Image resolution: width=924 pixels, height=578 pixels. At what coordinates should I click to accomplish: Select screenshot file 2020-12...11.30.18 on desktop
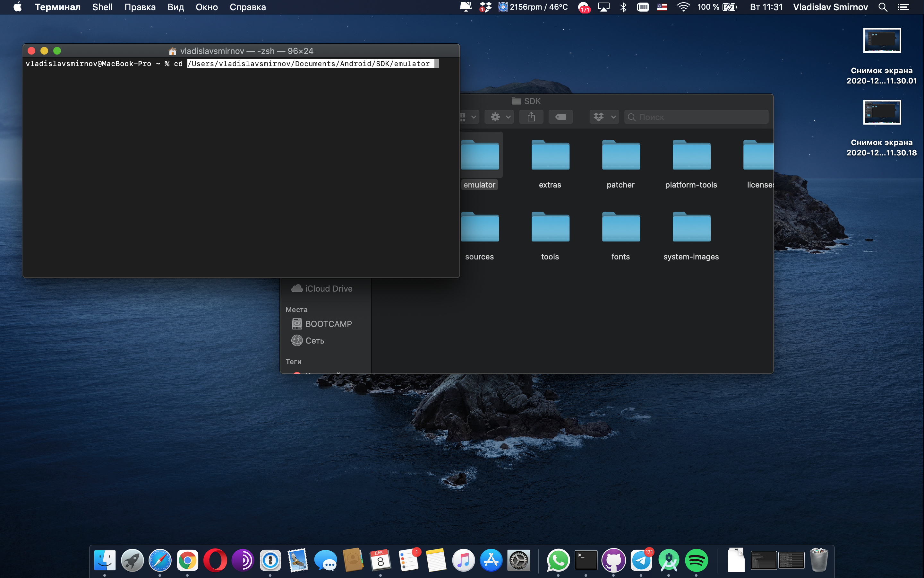882,128
